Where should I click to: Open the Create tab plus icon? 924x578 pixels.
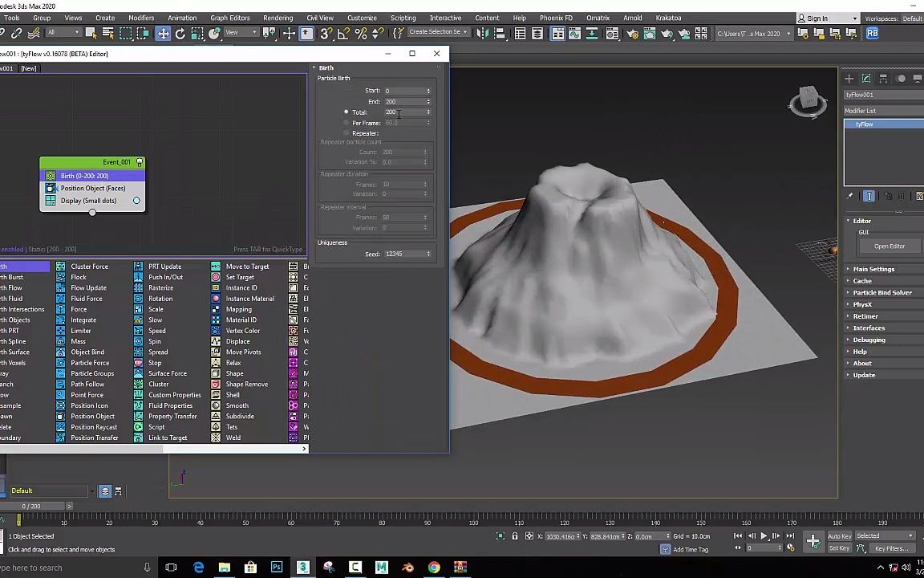tap(849, 79)
